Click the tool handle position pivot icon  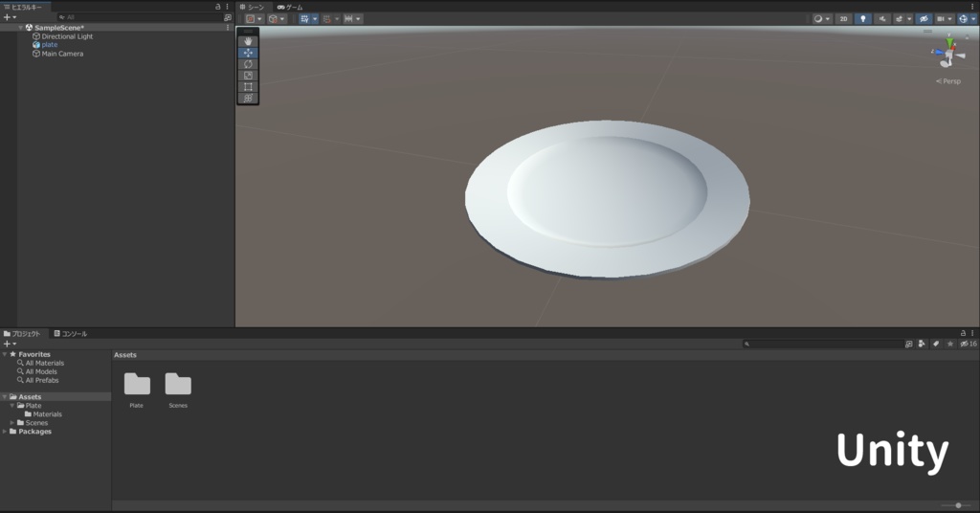pos(250,19)
